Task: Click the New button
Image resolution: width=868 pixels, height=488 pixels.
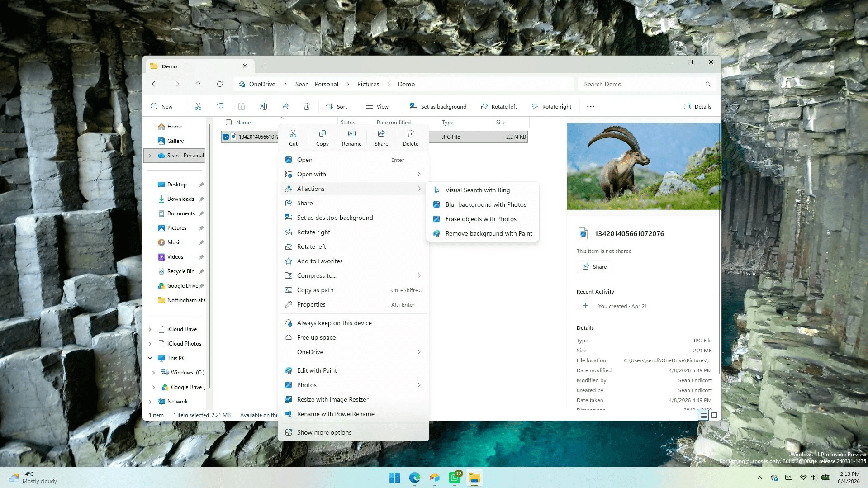Action: click(x=161, y=107)
